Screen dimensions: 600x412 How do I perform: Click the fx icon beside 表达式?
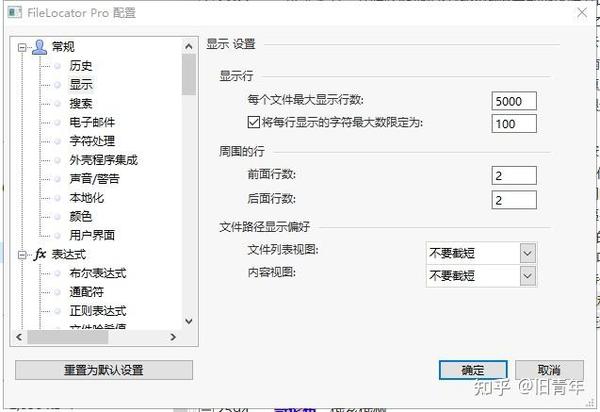(40, 254)
